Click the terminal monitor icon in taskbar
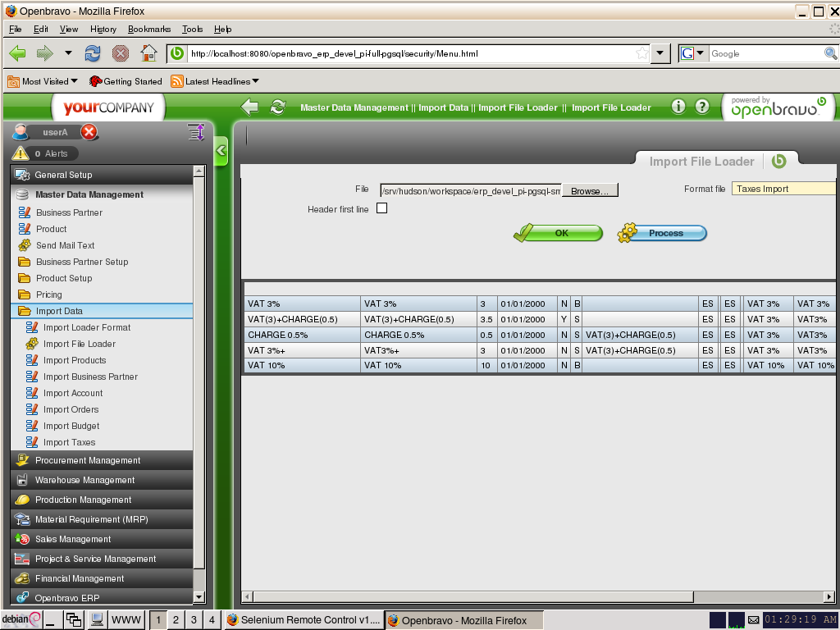 (x=97, y=620)
